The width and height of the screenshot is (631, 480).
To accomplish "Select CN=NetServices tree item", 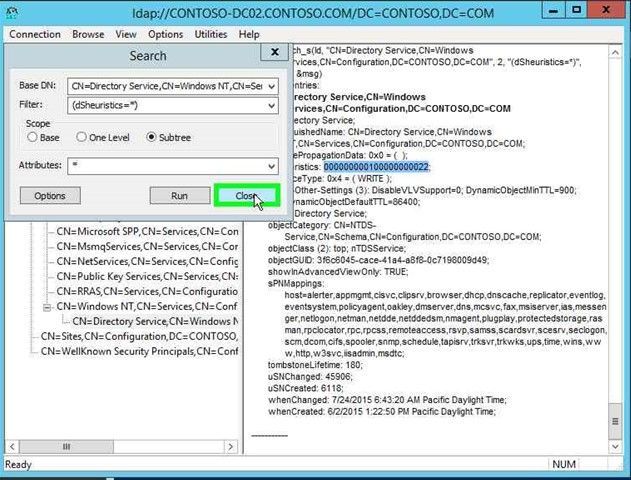I will (x=147, y=262).
